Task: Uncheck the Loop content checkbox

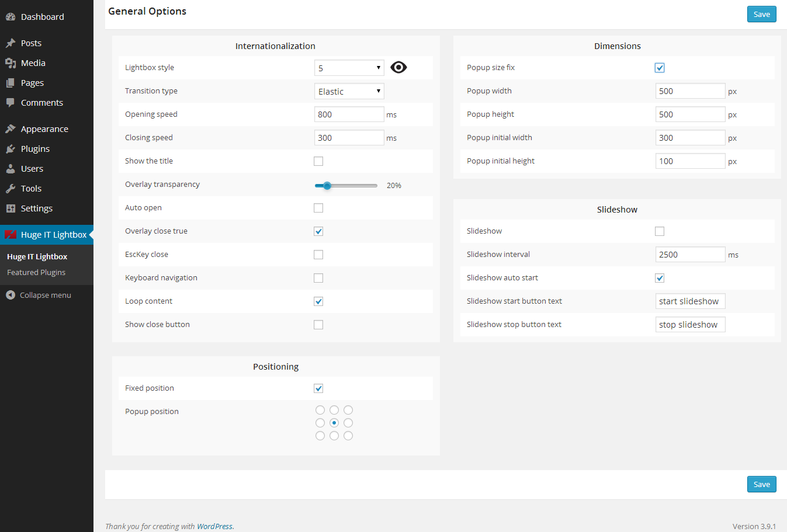Action: coord(318,301)
